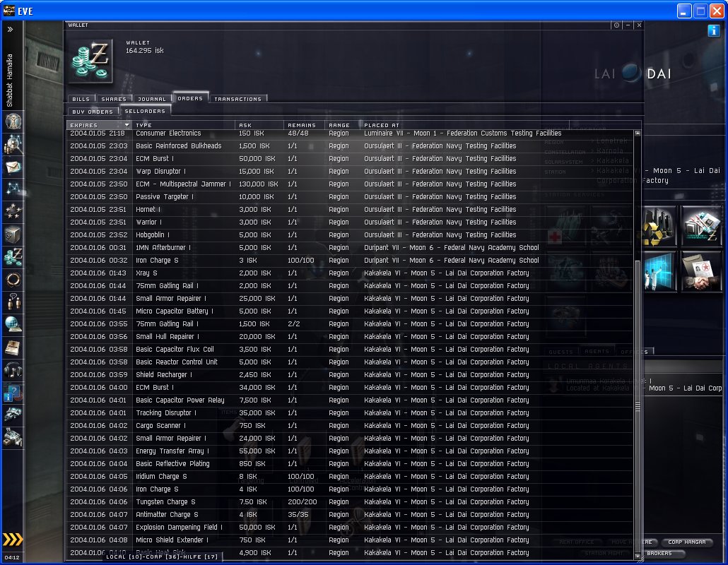Click the orders list scrollbar up arrow
The height and width of the screenshot is (565, 728).
pyautogui.click(x=638, y=133)
